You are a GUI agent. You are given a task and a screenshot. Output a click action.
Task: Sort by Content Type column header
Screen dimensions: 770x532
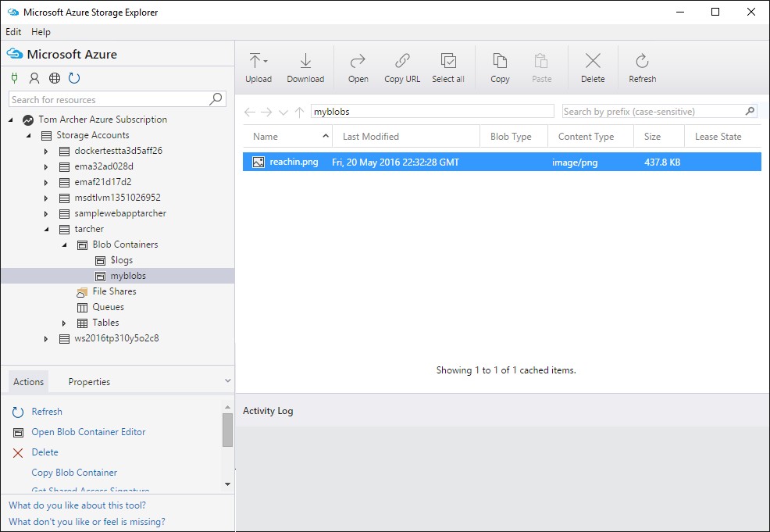pos(590,137)
